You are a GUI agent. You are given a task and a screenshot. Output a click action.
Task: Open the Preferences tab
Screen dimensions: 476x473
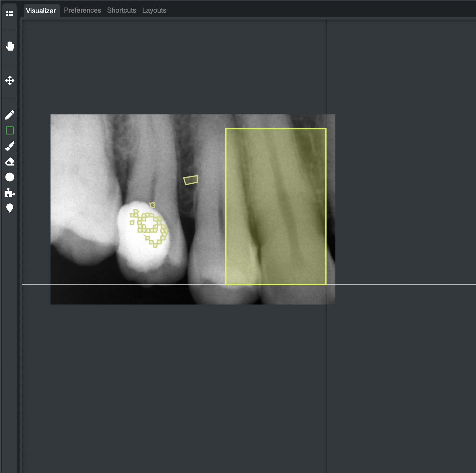click(x=82, y=10)
